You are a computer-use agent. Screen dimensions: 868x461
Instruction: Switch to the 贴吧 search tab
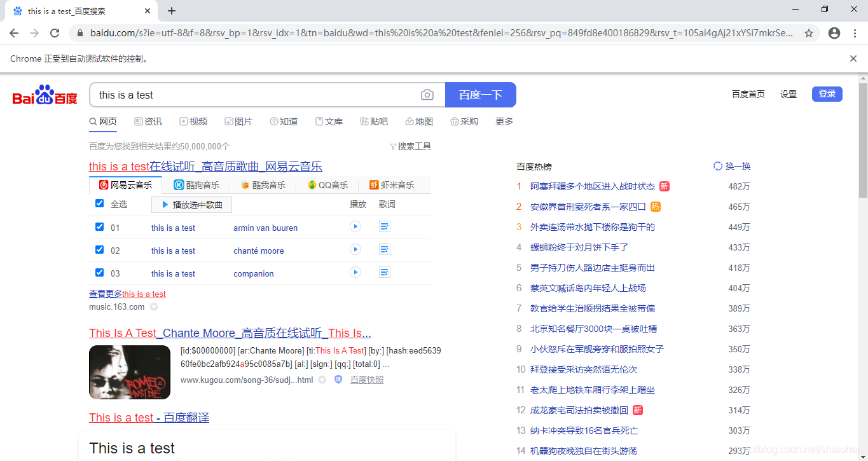(x=374, y=121)
